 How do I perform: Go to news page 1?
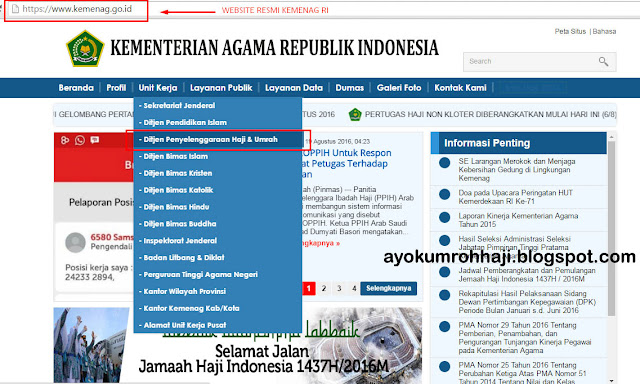[x=309, y=289]
